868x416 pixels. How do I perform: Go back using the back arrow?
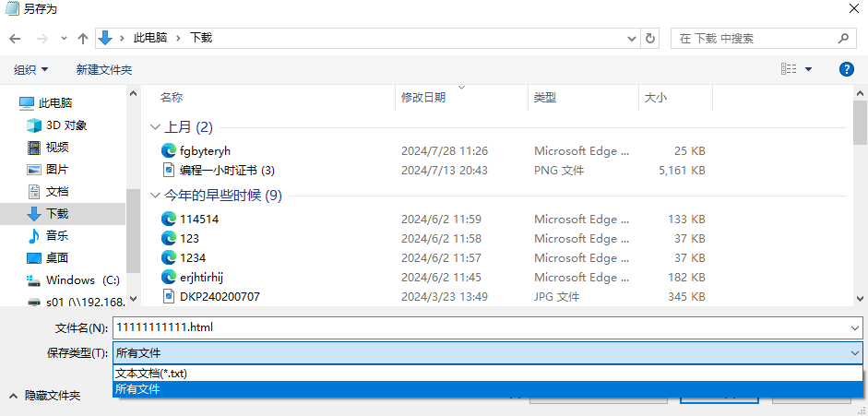[15, 39]
